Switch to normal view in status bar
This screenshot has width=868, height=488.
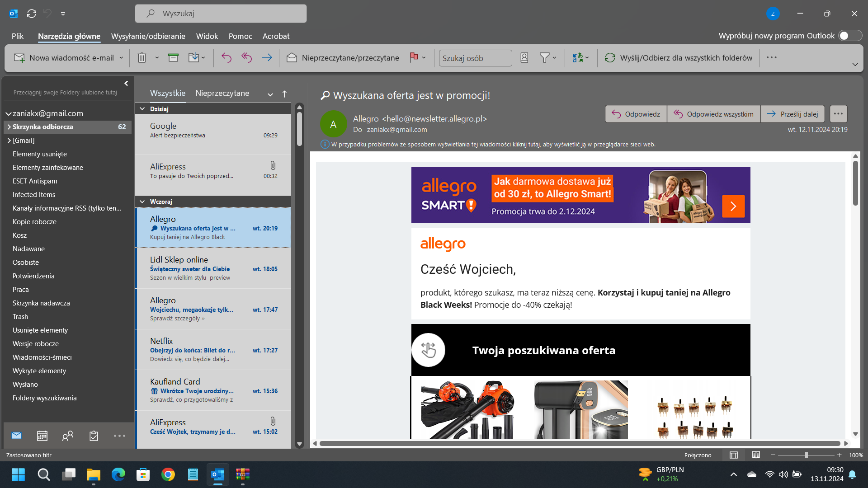(x=734, y=455)
